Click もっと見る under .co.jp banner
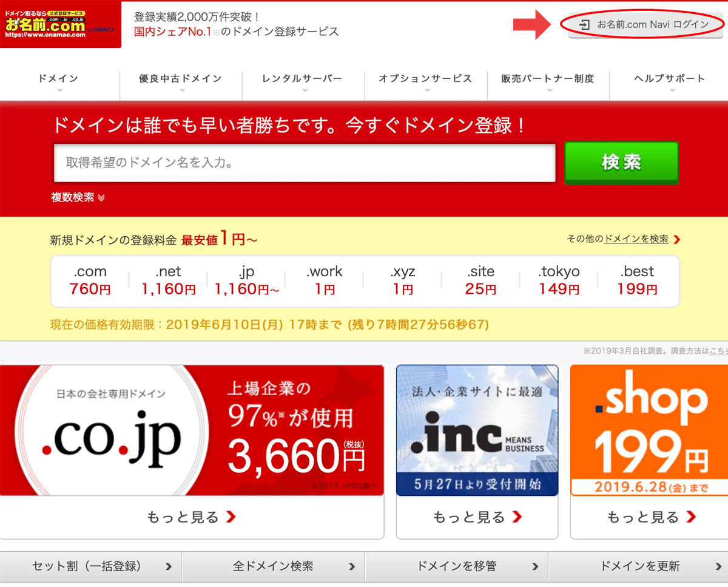This screenshot has height=587, width=728. 192,517
